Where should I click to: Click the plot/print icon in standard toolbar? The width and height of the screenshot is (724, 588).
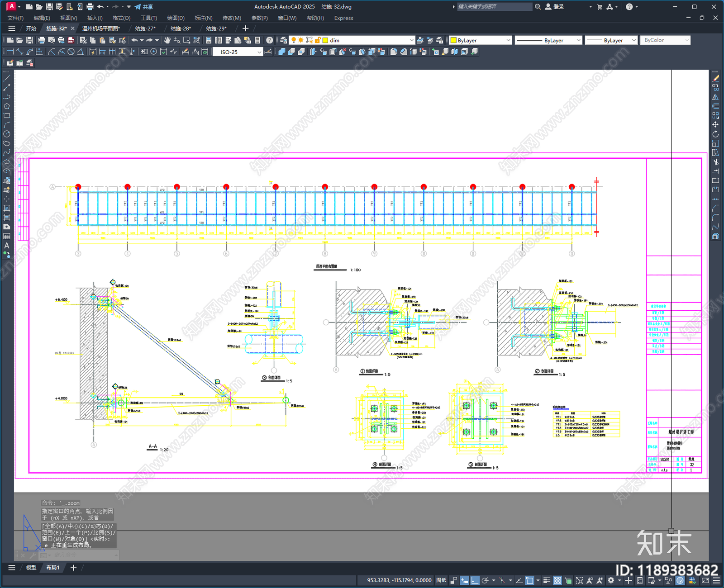point(42,40)
